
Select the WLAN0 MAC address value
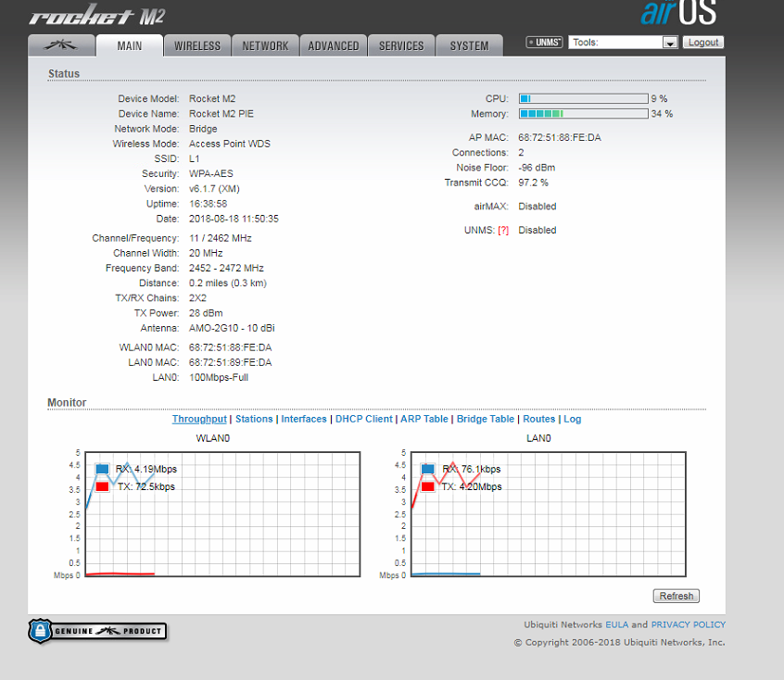pyautogui.click(x=230, y=348)
